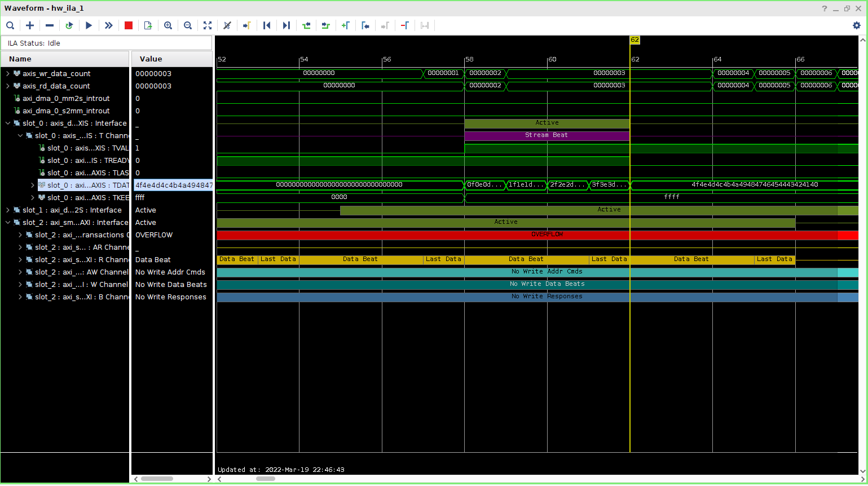Screen dimensions: 868x486
Task: Click ILA Status: Idle field
Action: tap(107, 43)
